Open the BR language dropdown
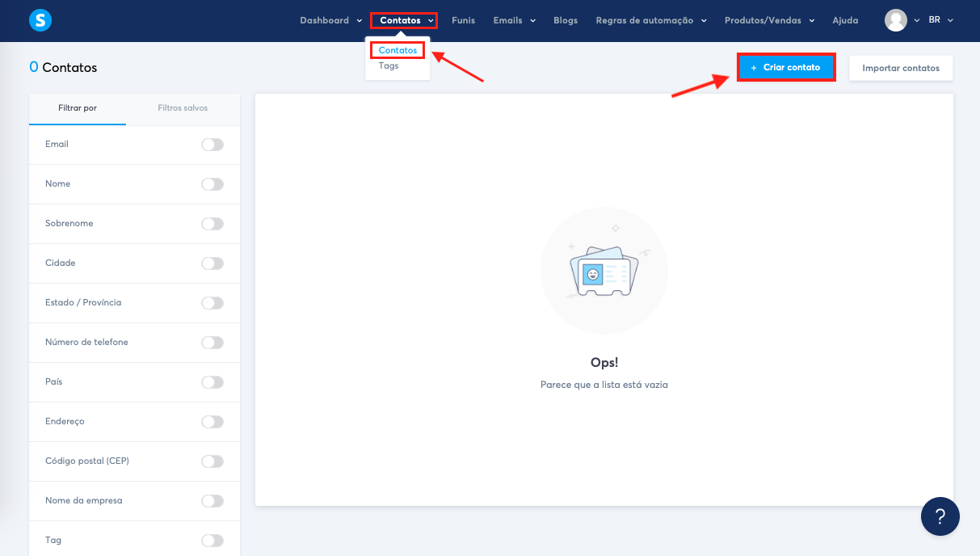Screen dimensions: 980x556 pyautogui.click(x=940, y=20)
